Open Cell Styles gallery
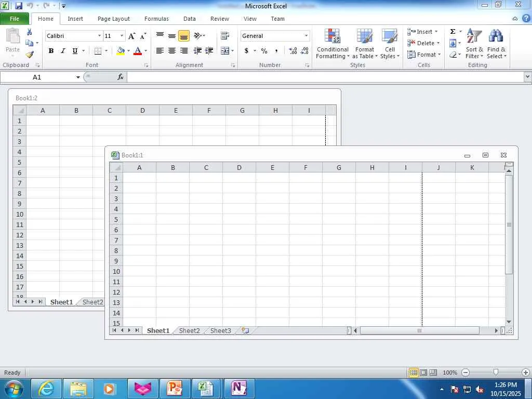This screenshot has width=532, height=399. pos(390,44)
